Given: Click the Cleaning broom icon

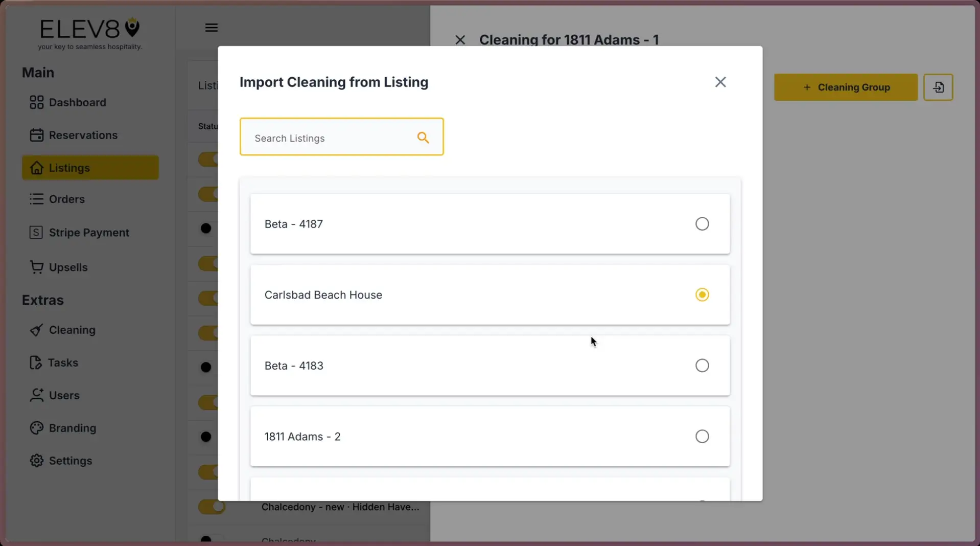Looking at the screenshot, I should (x=36, y=330).
